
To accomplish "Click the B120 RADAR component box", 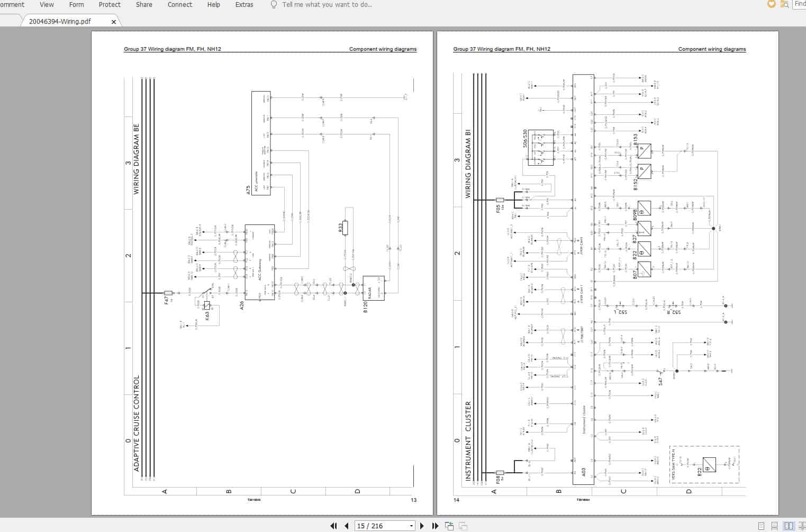I will click(x=374, y=288).
